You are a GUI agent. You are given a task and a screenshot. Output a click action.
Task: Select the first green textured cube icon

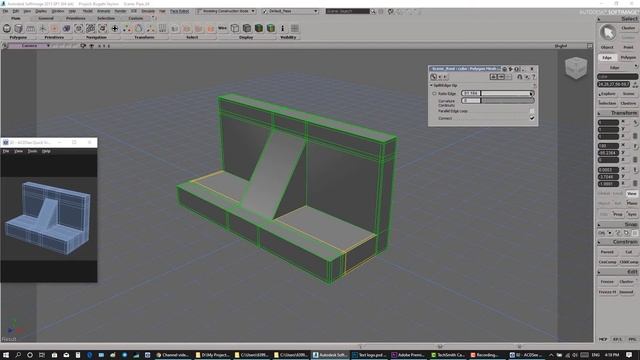point(259,28)
